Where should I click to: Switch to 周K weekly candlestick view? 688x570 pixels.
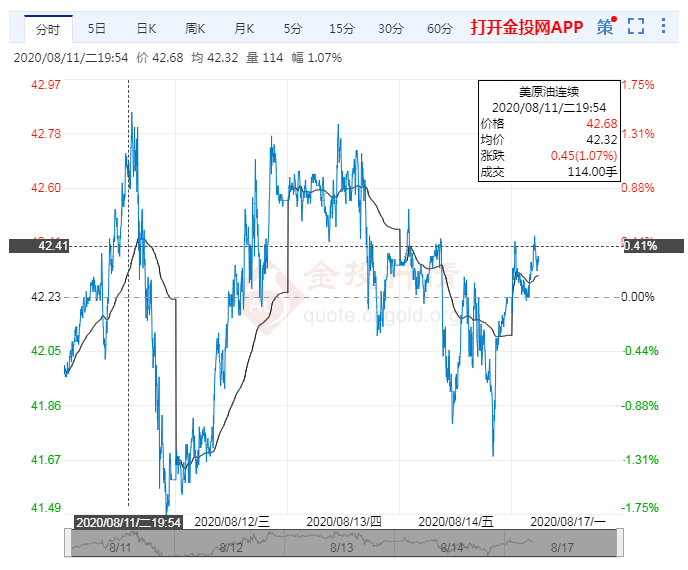pyautogui.click(x=195, y=28)
